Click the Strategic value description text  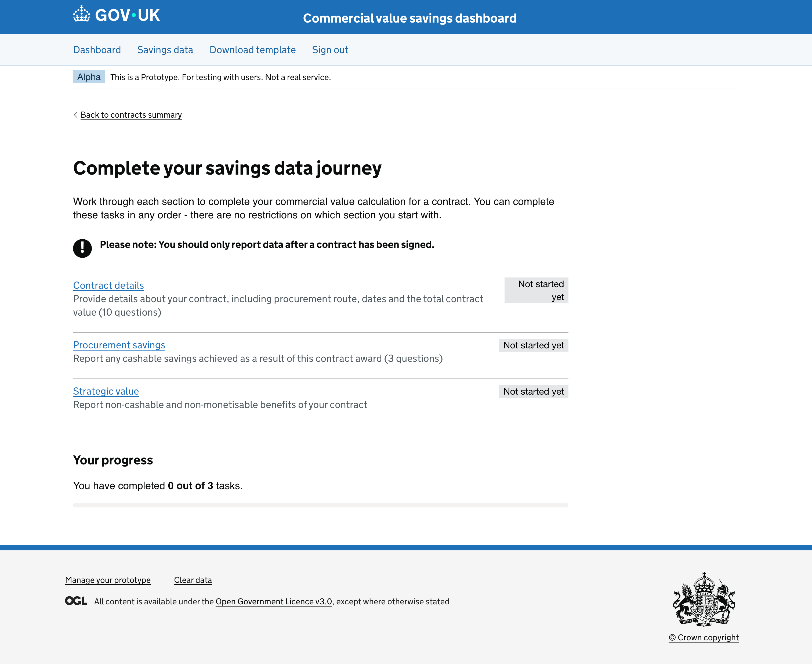click(220, 405)
